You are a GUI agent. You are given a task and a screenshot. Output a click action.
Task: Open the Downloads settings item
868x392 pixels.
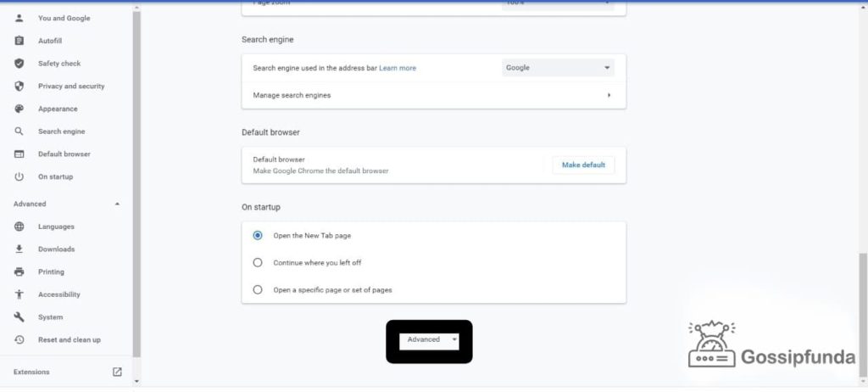pos(57,249)
